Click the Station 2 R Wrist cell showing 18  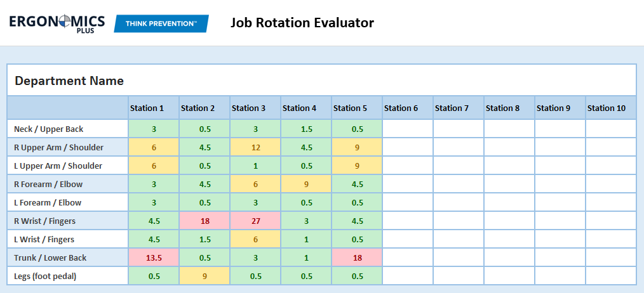pyautogui.click(x=205, y=221)
